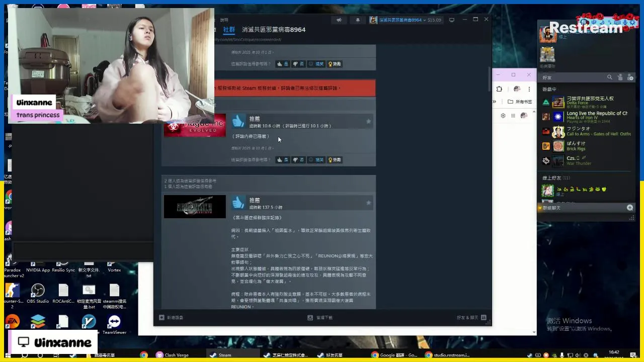
Task: Open the Big Picture monitor icon in Steam
Action: click(x=452, y=20)
